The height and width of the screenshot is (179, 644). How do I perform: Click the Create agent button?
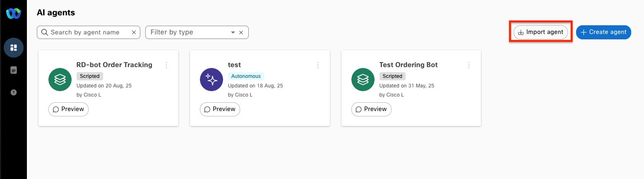pos(603,32)
